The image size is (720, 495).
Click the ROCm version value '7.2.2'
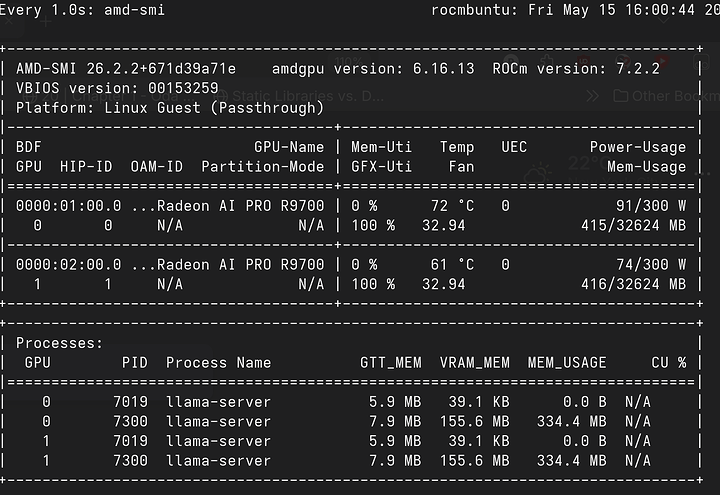(x=637, y=68)
